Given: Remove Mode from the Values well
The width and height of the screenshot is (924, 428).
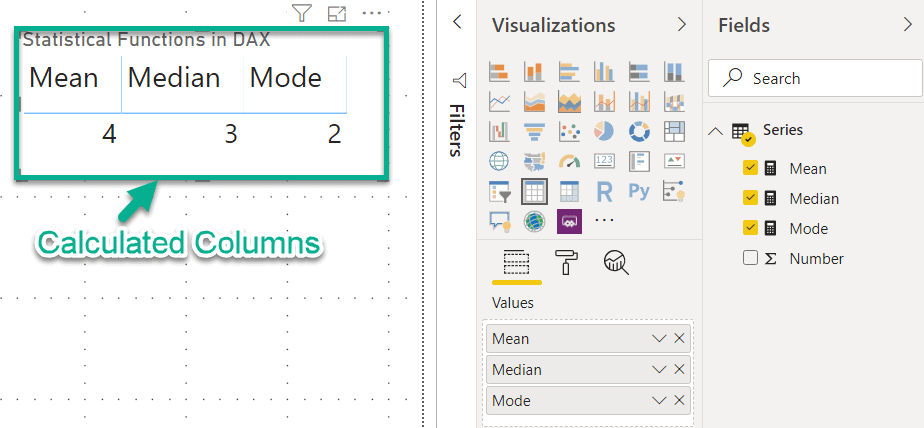Looking at the screenshot, I should tap(679, 401).
